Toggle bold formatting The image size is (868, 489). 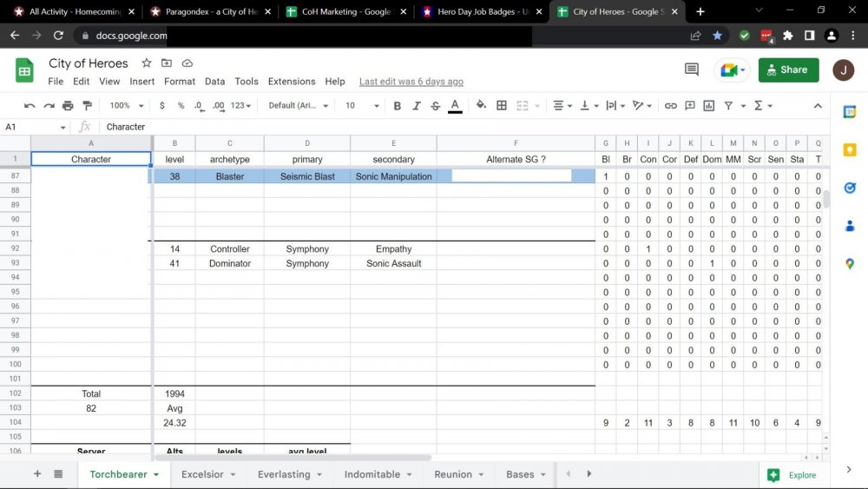[x=397, y=105]
